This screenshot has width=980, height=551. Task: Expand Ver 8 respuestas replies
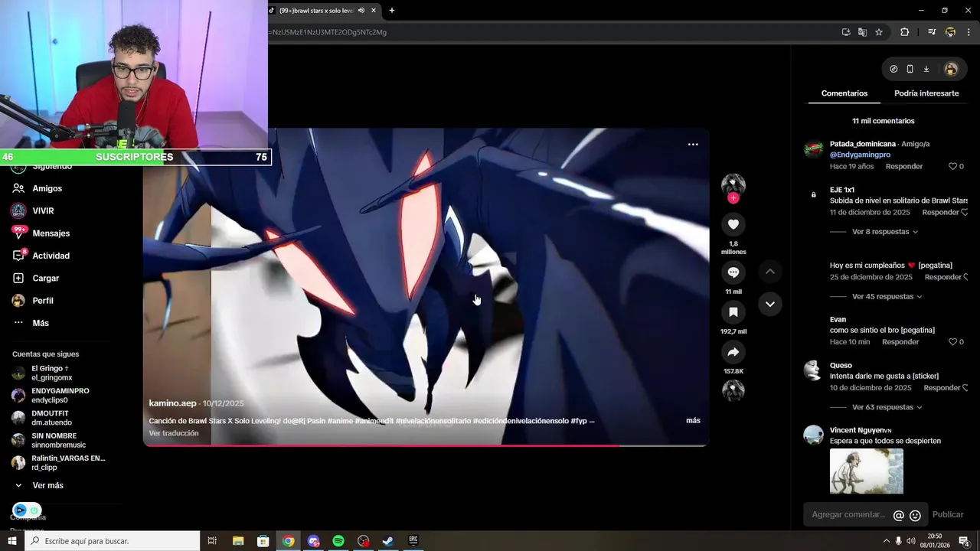tap(884, 231)
